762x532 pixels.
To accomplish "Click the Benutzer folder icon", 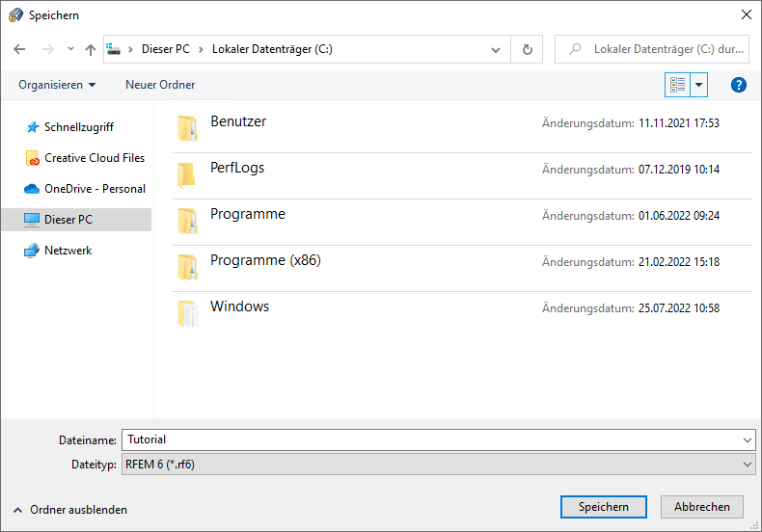I will pyautogui.click(x=187, y=128).
